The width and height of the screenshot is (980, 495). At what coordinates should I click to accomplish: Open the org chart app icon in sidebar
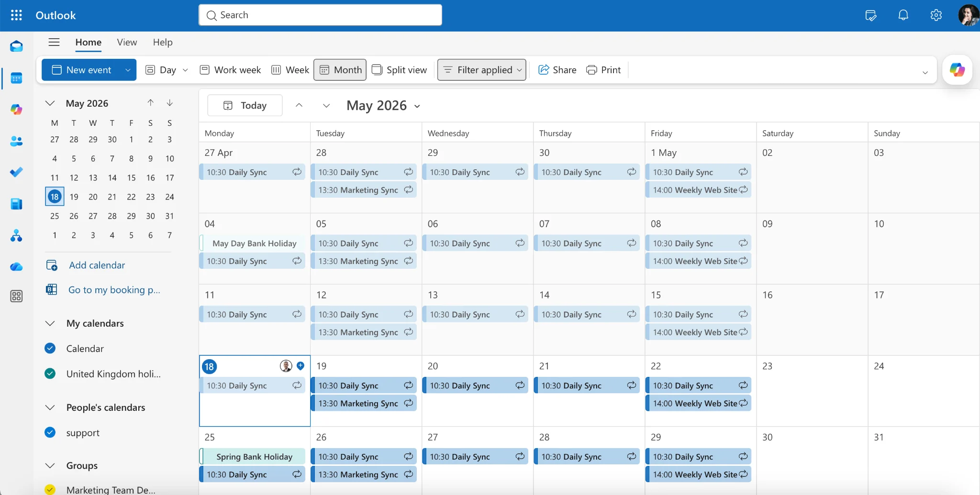pyautogui.click(x=16, y=235)
